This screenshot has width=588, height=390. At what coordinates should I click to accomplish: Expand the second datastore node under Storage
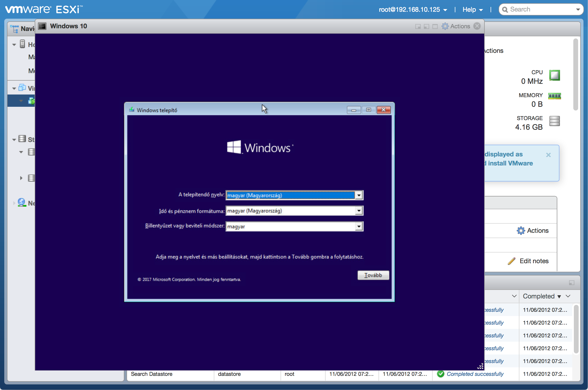21,178
